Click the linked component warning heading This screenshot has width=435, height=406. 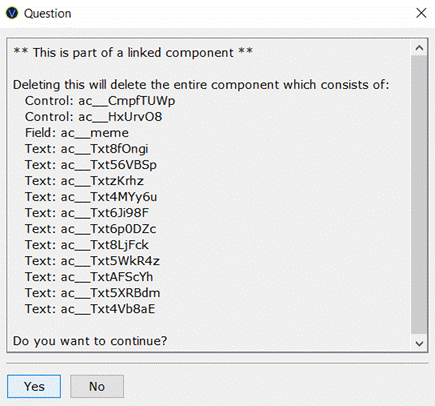[x=133, y=53]
